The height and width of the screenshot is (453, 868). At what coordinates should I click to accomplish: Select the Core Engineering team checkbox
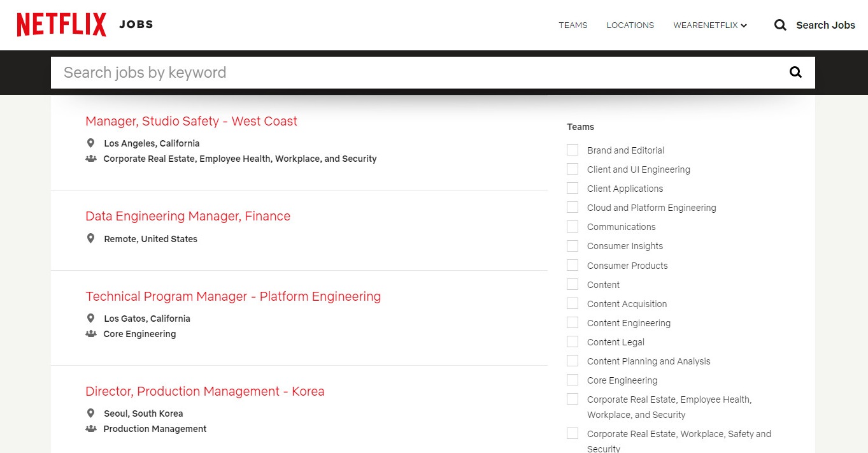tap(573, 380)
